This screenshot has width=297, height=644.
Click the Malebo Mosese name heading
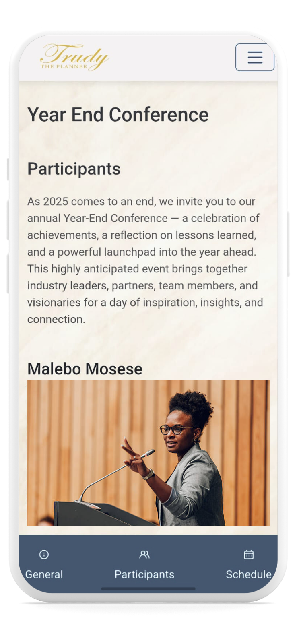point(85,369)
